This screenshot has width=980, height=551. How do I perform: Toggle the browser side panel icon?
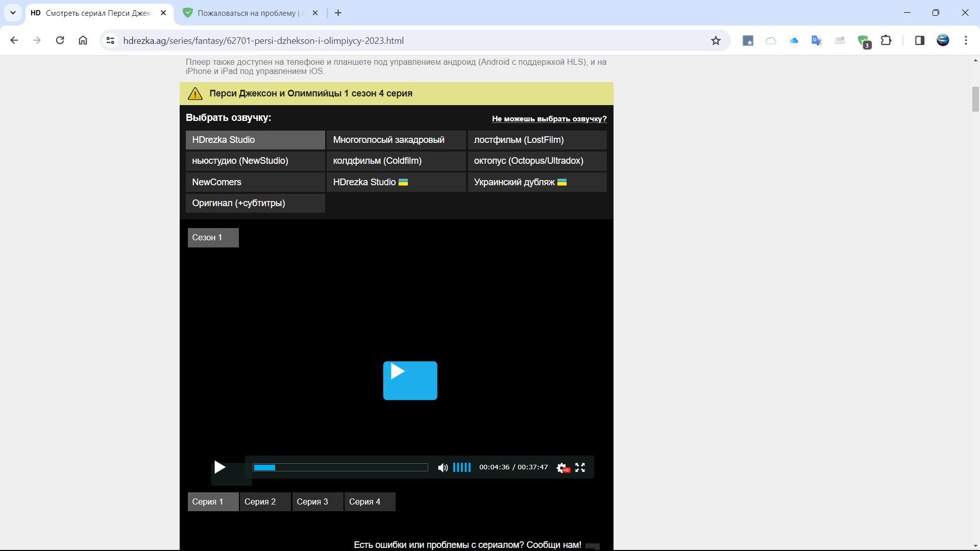point(920,41)
